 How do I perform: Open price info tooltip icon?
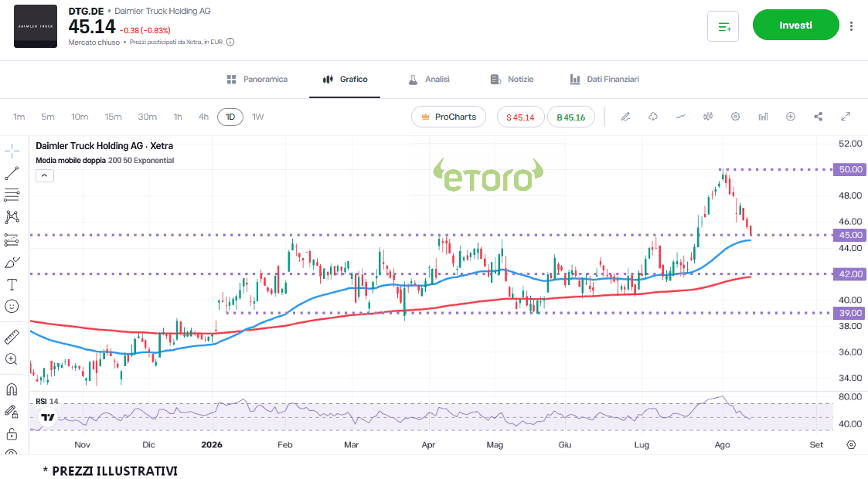(230, 42)
